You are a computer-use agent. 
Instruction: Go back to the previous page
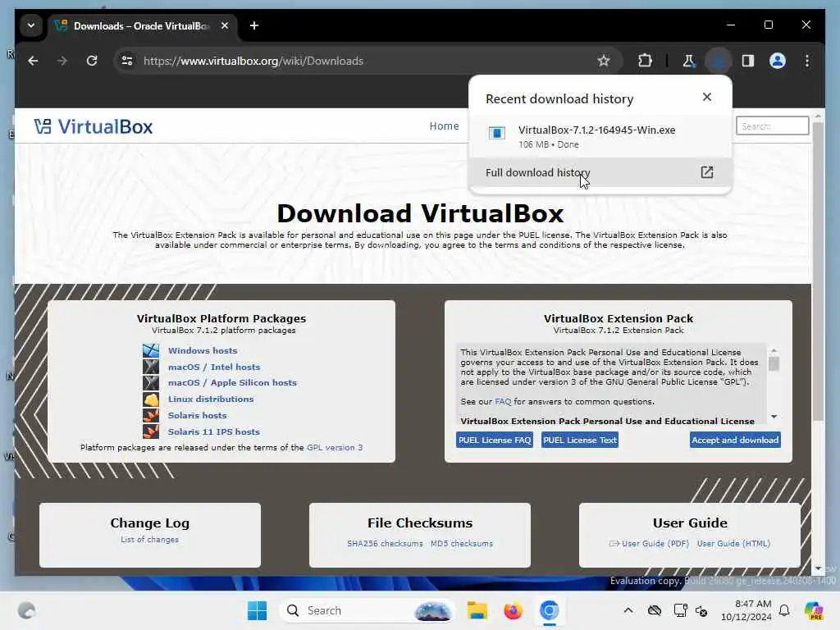pos(33,61)
